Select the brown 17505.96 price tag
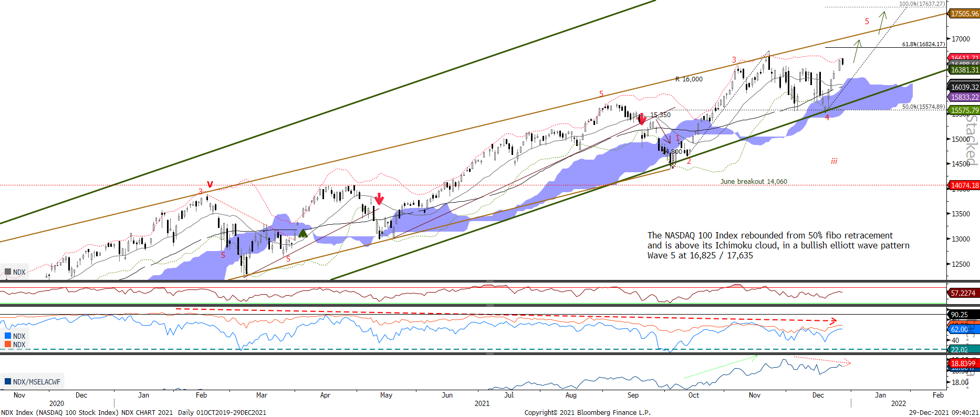This screenshot has width=980, height=417. pos(964,14)
